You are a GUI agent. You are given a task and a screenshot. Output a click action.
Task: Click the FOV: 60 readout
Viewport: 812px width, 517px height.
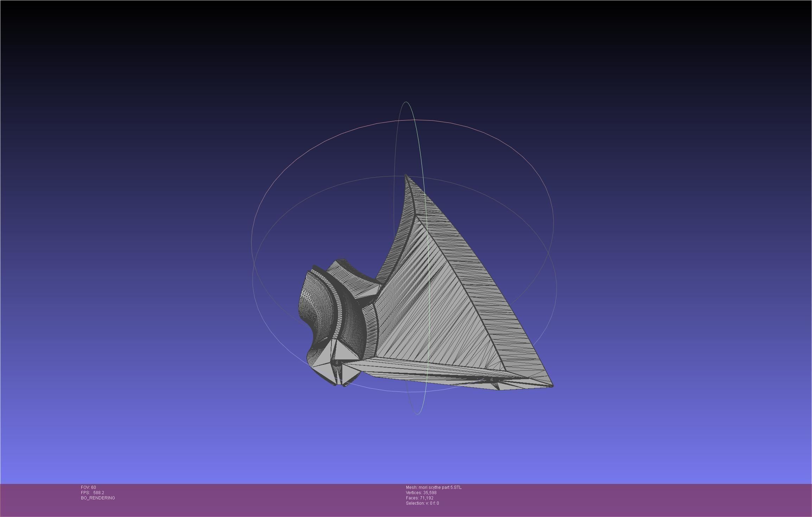click(x=88, y=487)
